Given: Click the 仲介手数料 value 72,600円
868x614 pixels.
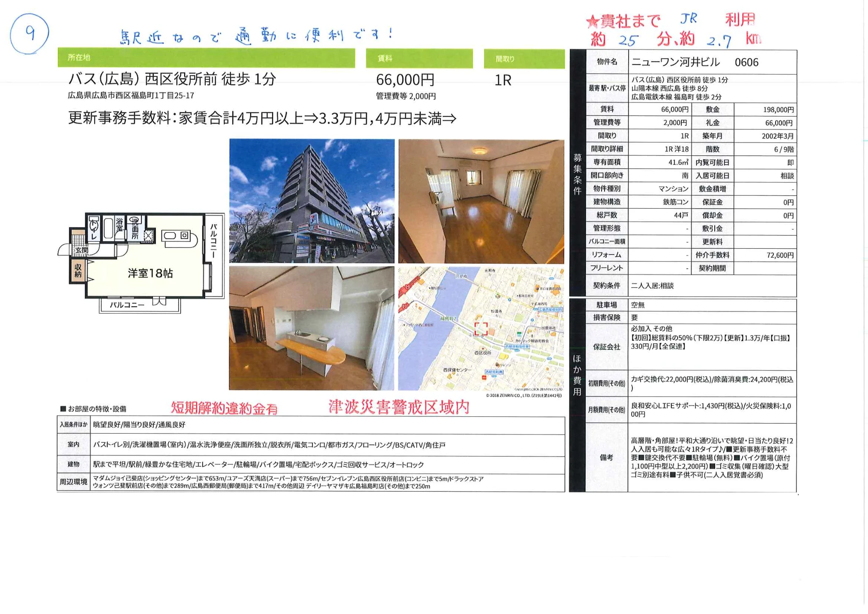Looking at the screenshot, I should point(780,255).
